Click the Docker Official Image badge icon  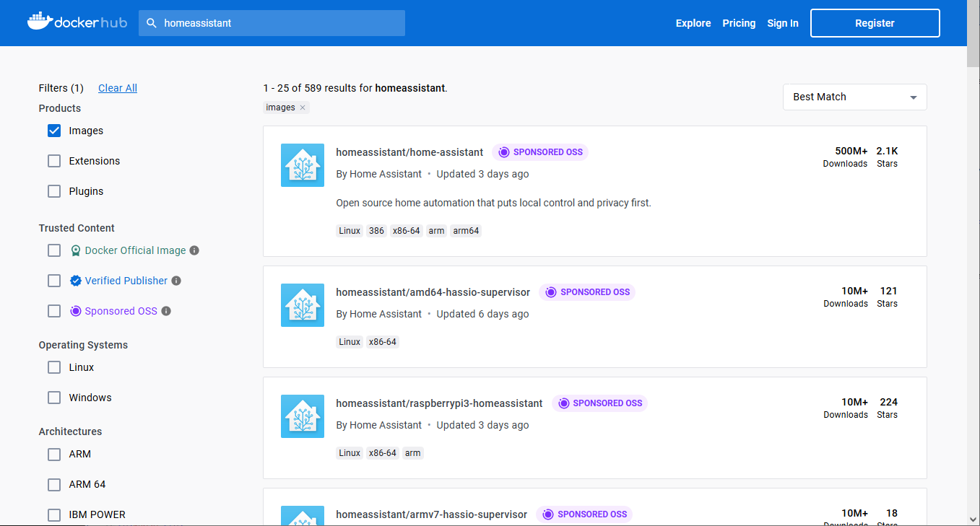coord(76,250)
